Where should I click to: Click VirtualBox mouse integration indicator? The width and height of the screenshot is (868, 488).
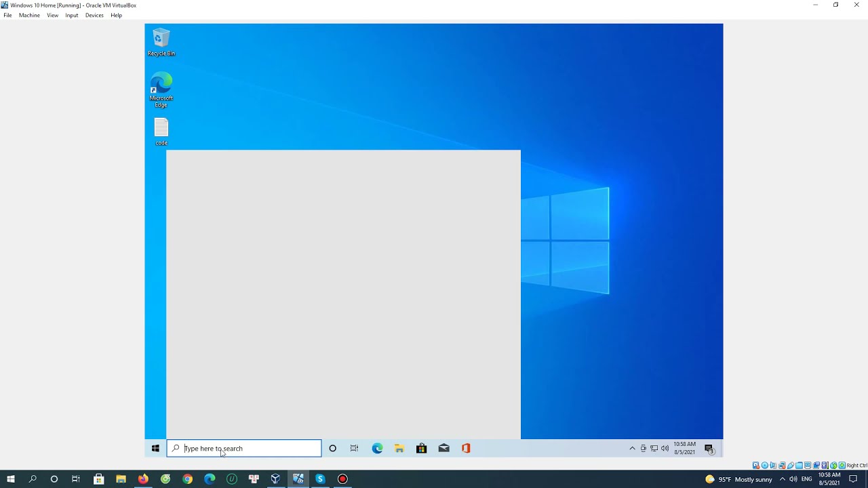point(833,465)
